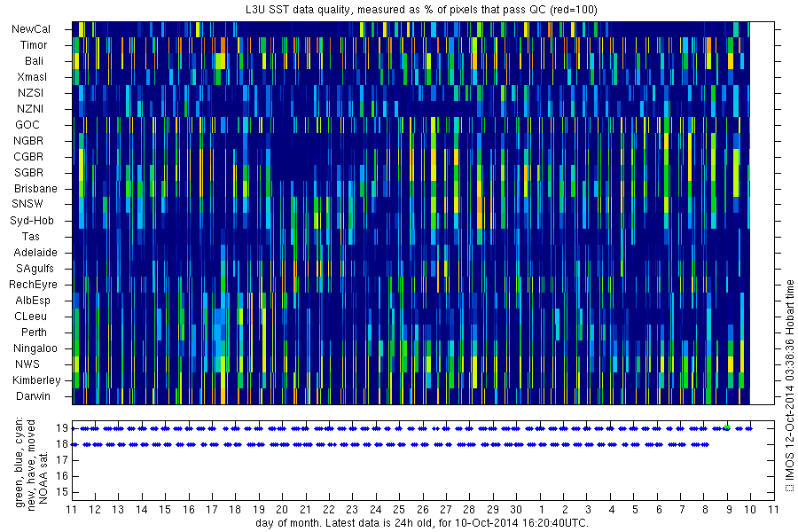Select the Syd-Hob region label
Screen dimensions: 798x532
coord(32,221)
